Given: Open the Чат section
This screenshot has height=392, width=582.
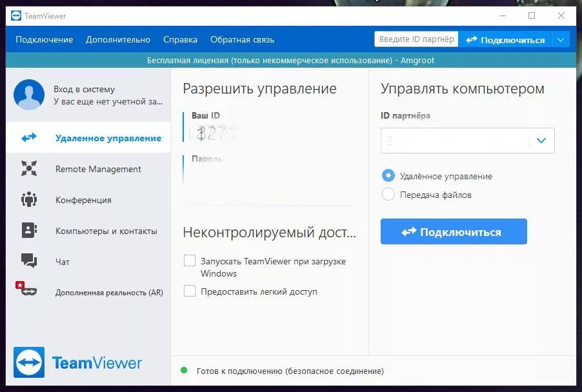Looking at the screenshot, I should click(x=88, y=262).
